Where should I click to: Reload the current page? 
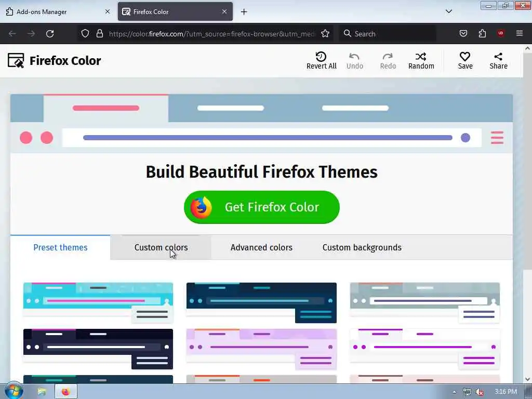50,34
